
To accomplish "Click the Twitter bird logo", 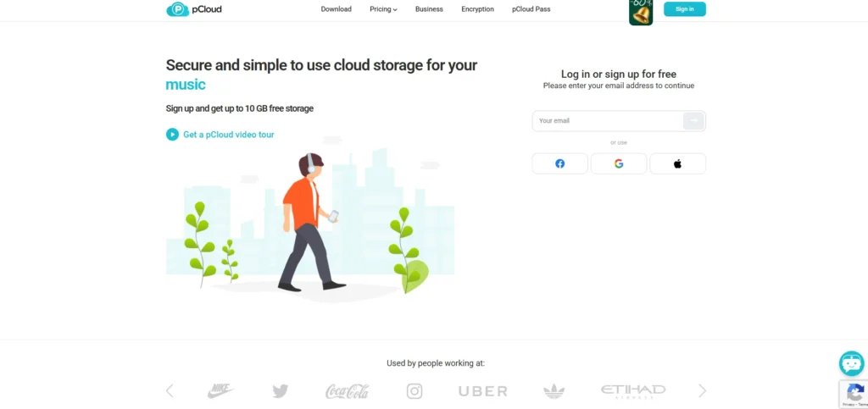I will point(280,391).
